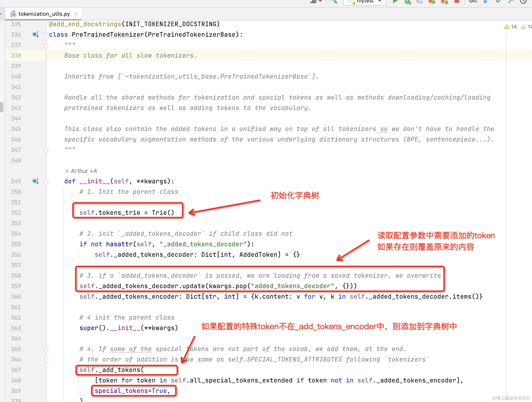
Task: Select the tokenization_utils.py tab
Action: pos(43,14)
